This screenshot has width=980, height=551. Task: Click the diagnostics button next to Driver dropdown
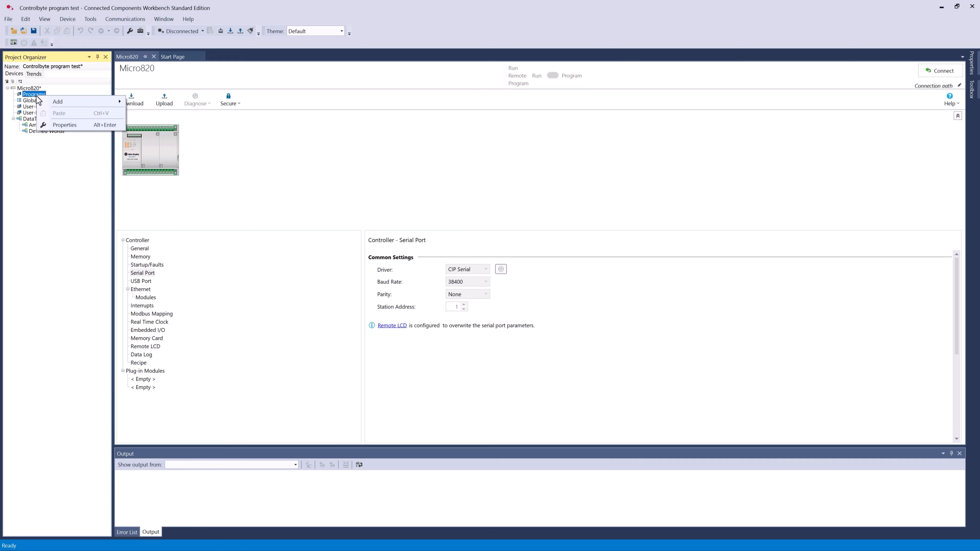501,269
